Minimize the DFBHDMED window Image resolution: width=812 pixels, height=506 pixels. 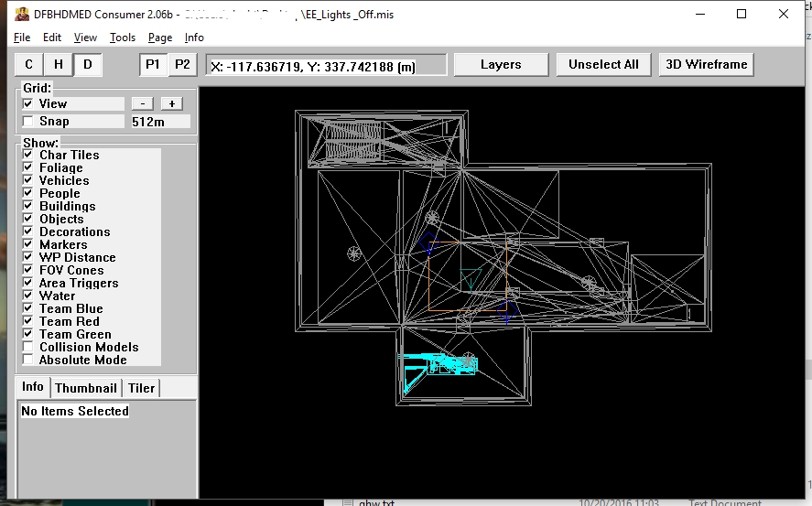click(x=700, y=14)
